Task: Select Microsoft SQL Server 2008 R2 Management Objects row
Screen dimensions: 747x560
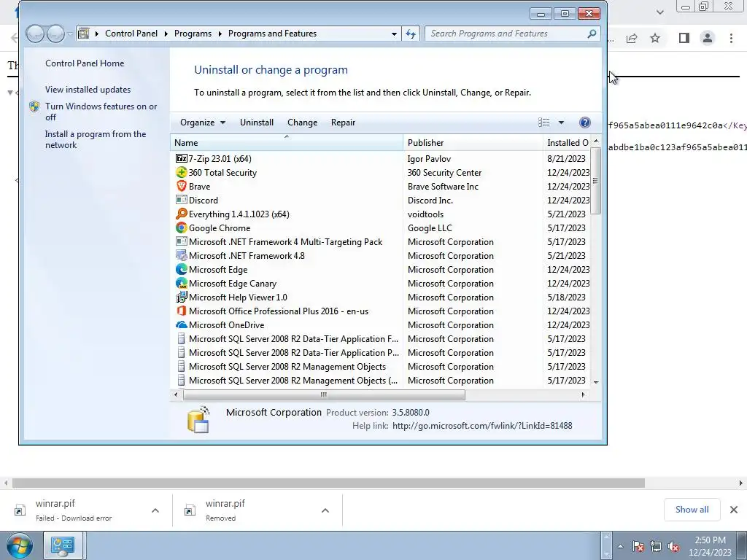Action: tap(380, 367)
